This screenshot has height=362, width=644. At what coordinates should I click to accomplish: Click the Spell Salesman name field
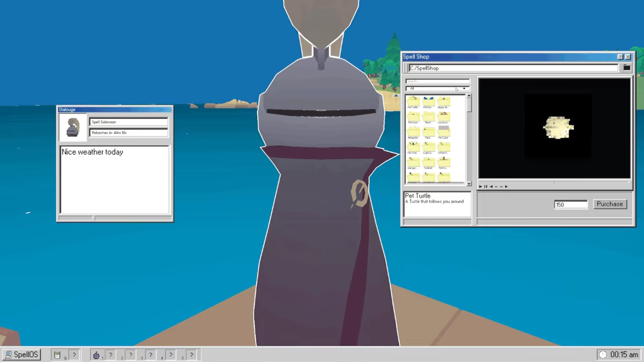pos(129,122)
